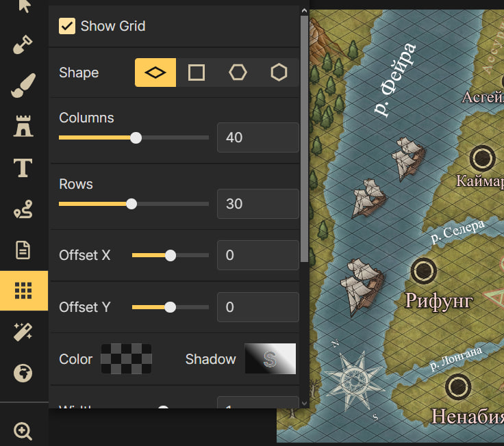Open the path drawing tool
The height and width of the screenshot is (446, 504).
pyautogui.click(x=23, y=210)
